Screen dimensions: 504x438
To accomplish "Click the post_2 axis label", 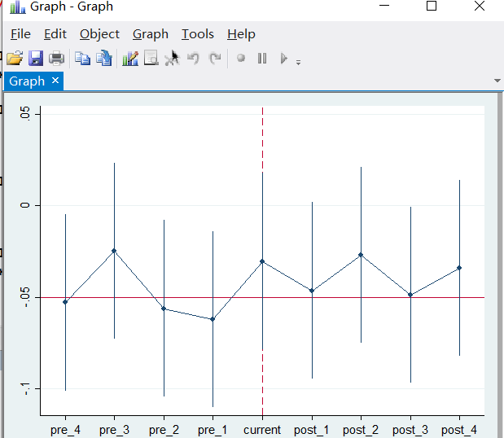I will tap(361, 430).
